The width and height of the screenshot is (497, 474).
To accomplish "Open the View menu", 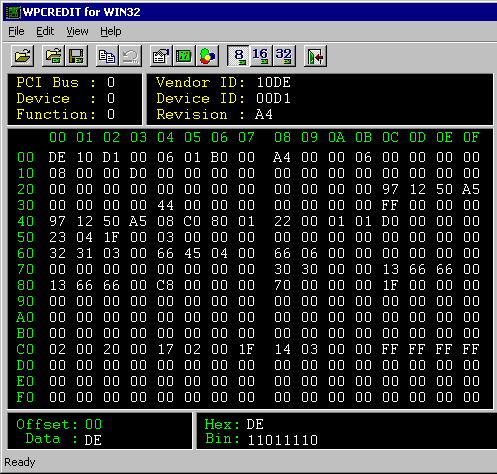I will (x=77, y=31).
